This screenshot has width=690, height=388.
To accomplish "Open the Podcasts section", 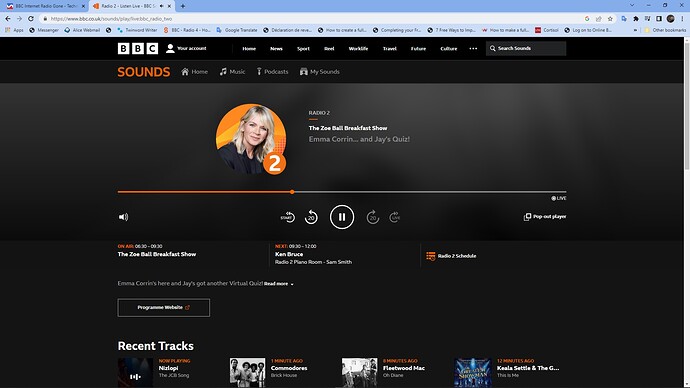I will coord(272,72).
